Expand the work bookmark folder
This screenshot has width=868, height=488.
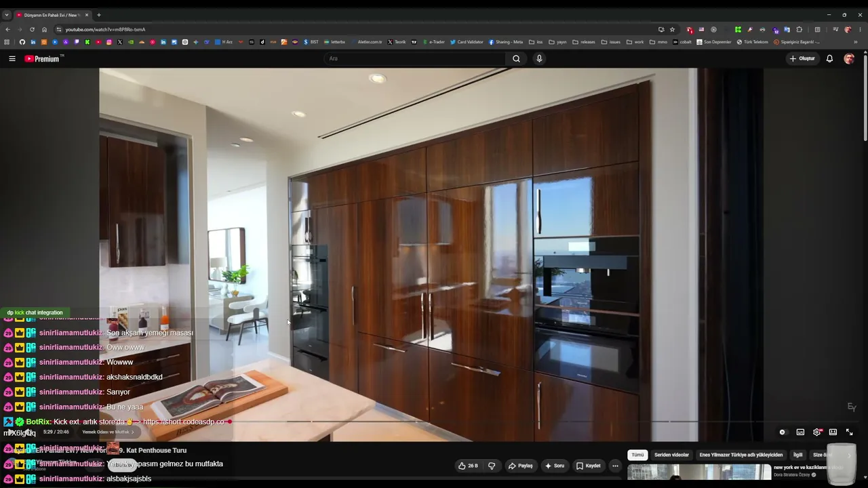point(635,42)
